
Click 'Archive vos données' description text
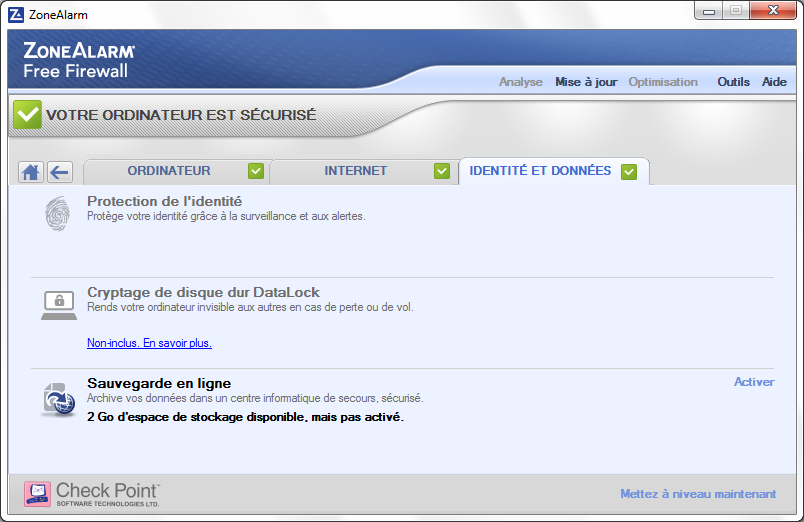click(x=255, y=398)
